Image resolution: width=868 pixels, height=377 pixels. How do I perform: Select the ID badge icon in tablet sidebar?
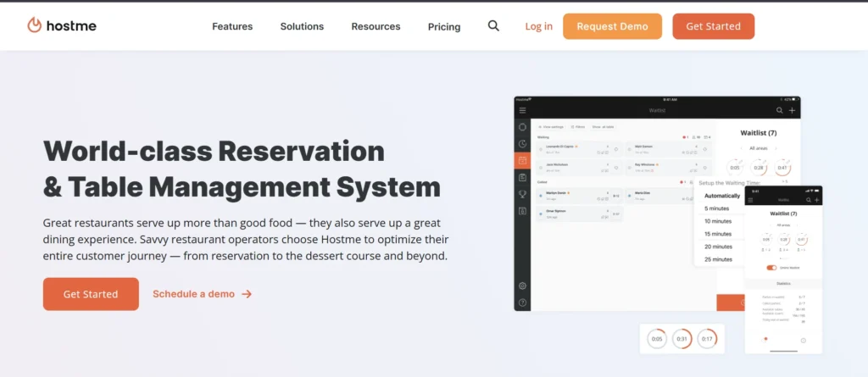(x=522, y=211)
